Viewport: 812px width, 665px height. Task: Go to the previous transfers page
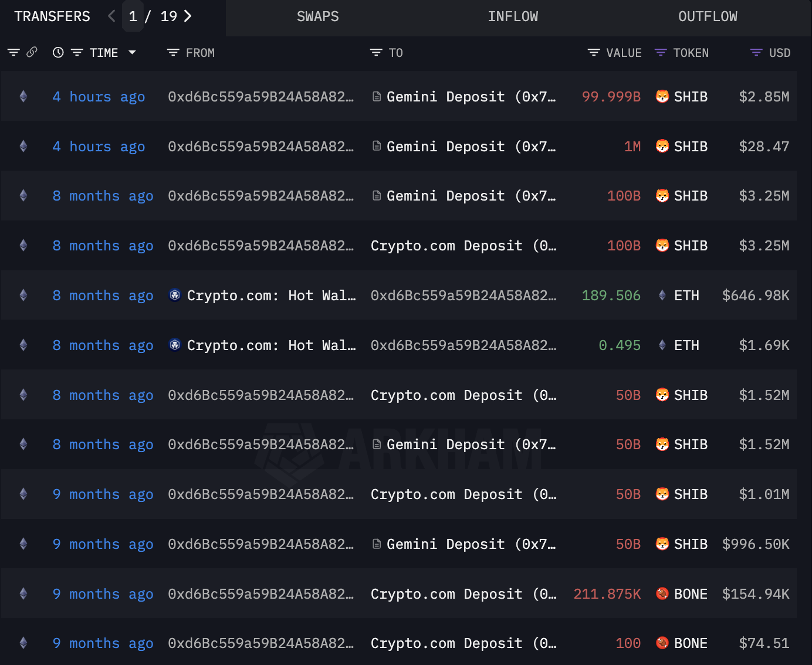[111, 16]
